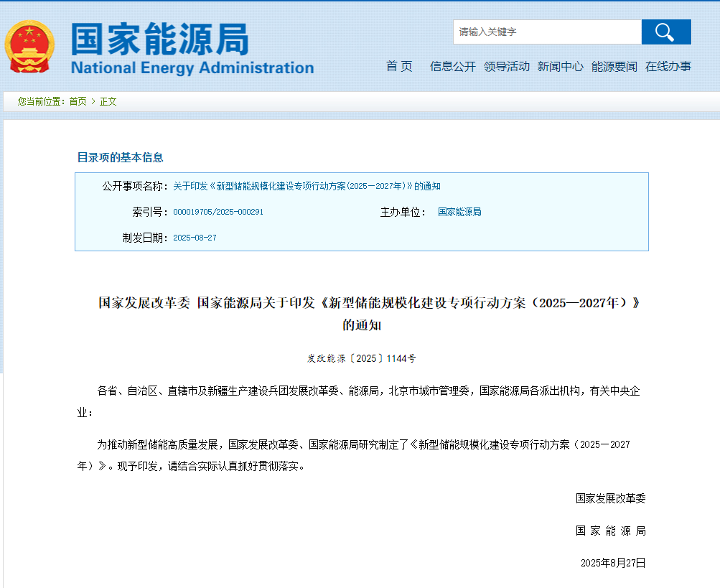
Task: Open the 能源要闻 navigation item
Action: point(614,67)
